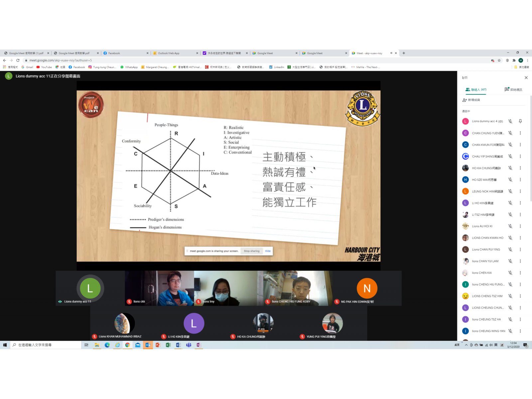Select lions CHENG HIU FUNG KOBY video tile
The width and height of the screenshot is (532, 399).
(298, 288)
